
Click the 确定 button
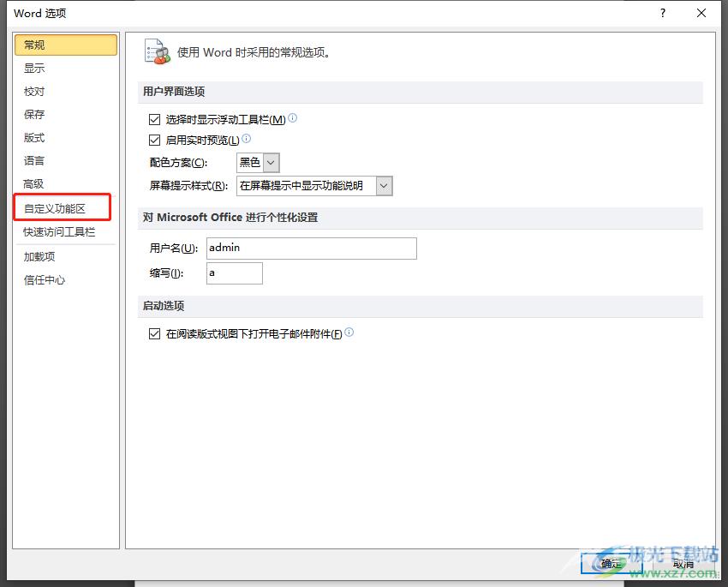point(612,564)
